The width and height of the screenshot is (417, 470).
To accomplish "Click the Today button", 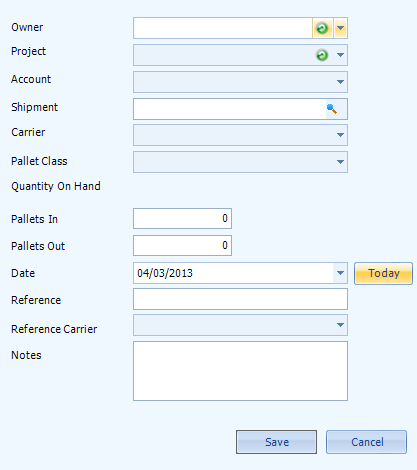I will (x=383, y=273).
